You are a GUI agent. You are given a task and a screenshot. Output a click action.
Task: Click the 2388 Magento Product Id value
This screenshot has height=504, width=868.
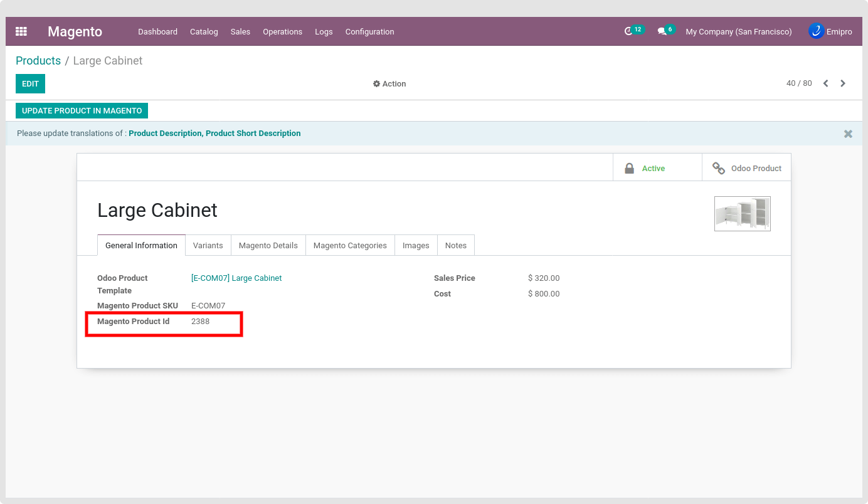click(200, 322)
